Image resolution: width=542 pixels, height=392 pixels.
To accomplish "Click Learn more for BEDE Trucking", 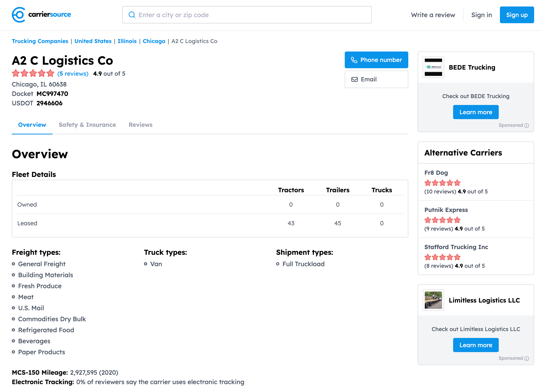I will click(476, 112).
